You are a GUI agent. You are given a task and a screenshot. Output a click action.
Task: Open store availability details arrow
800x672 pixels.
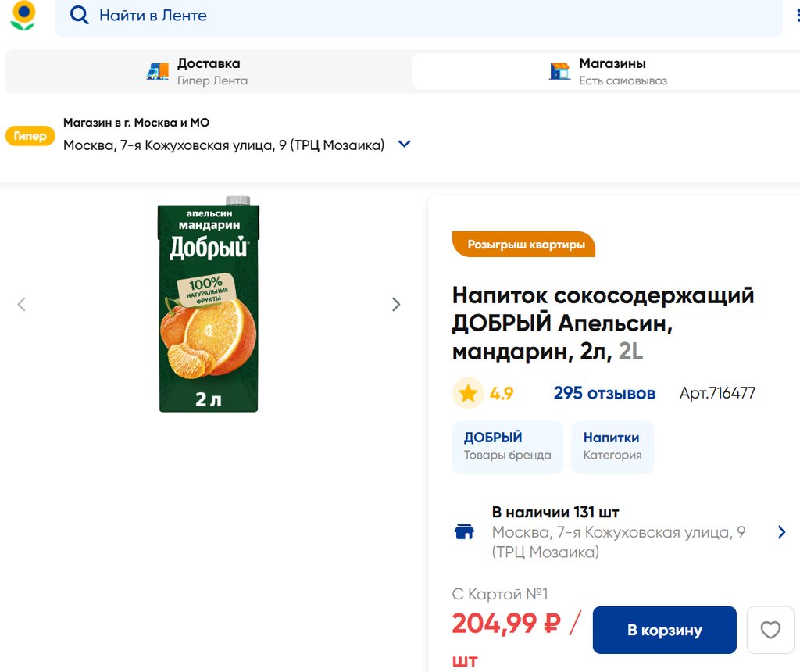click(781, 532)
